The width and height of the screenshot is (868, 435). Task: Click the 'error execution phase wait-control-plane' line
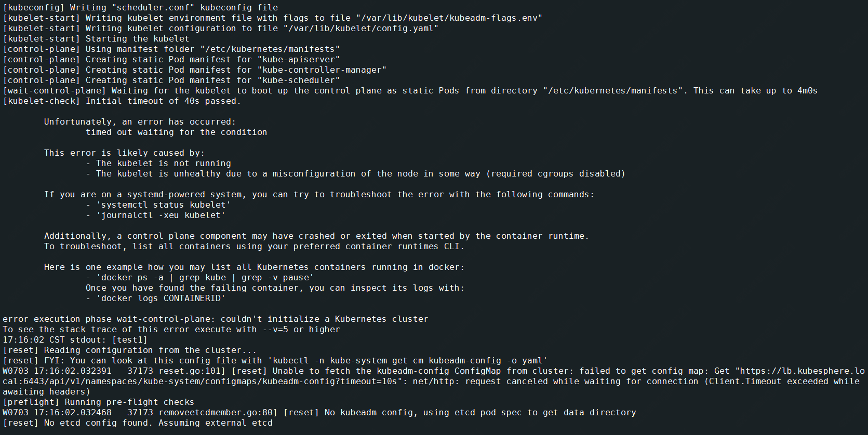click(216, 319)
